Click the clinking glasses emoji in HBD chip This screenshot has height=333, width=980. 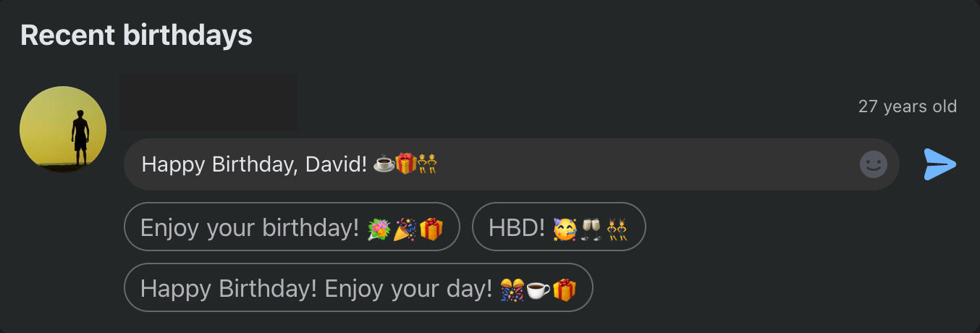click(x=591, y=228)
